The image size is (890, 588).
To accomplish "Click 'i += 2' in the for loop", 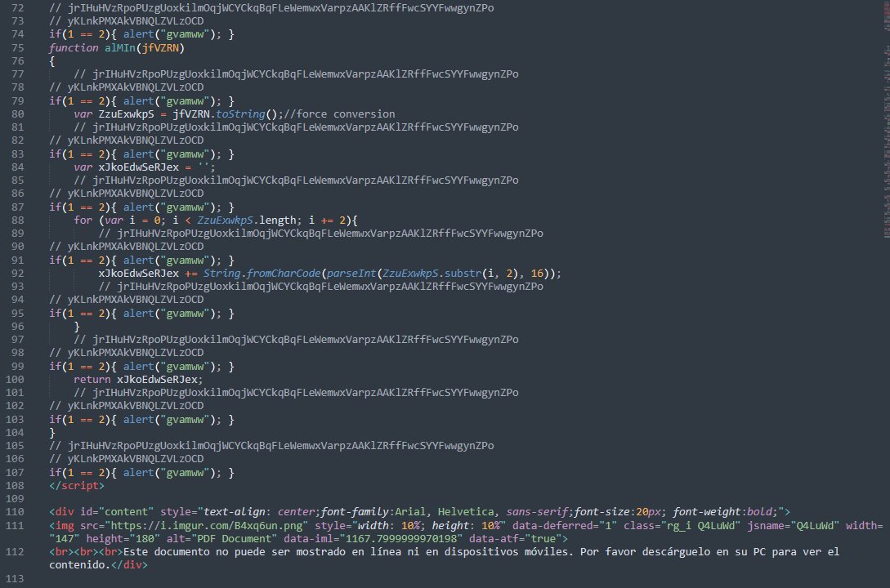I will point(327,220).
